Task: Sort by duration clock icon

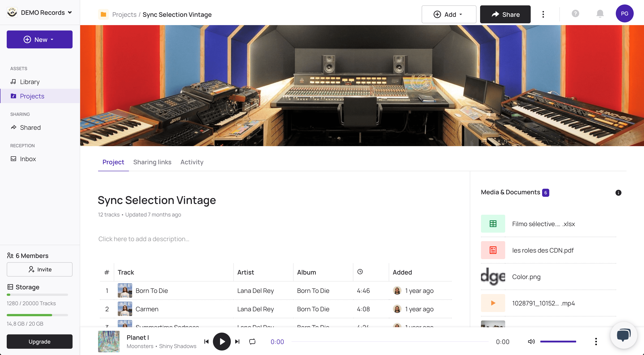Action: click(360, 272)
